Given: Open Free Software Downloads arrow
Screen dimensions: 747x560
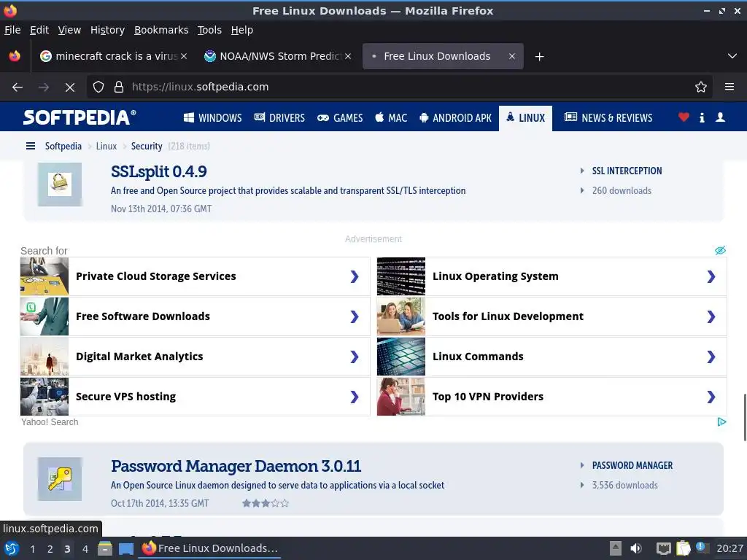Looking at the screenshot, I should click(355, 316).
